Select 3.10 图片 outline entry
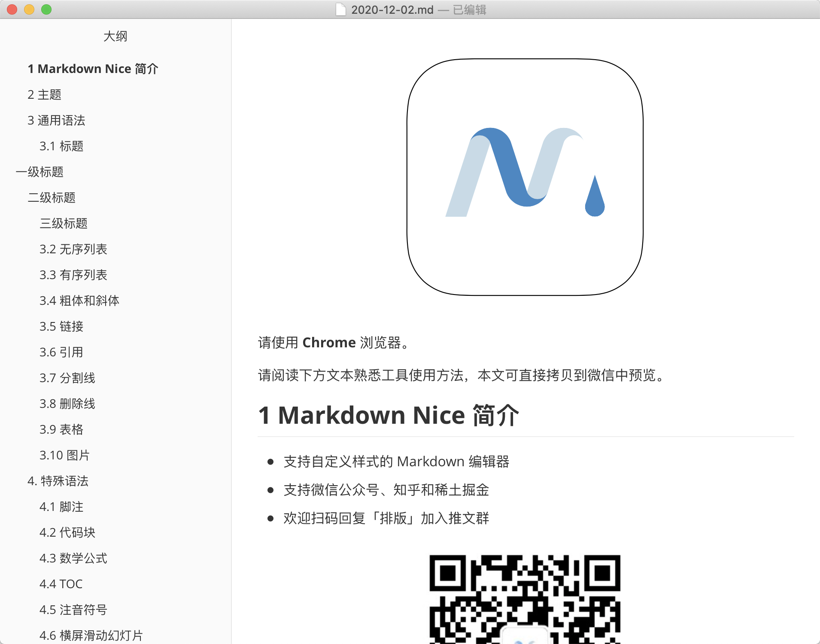Viewport: 820px width, 644px height. [x=64, y=455]
